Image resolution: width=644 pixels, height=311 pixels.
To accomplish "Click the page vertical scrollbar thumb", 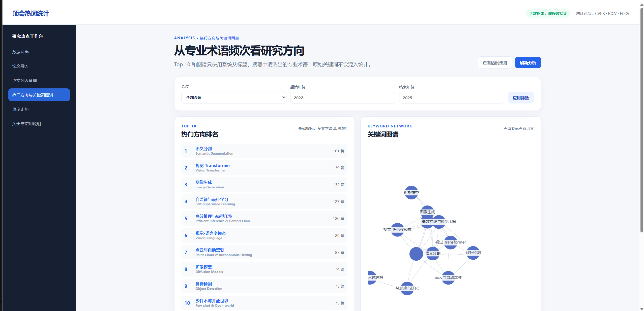I will 642,120.
